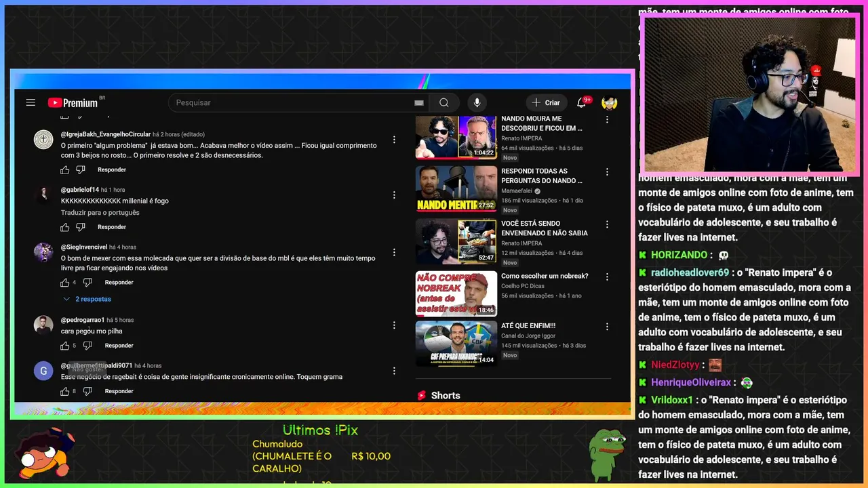Open the account avatar menu

tap(609, 102)
